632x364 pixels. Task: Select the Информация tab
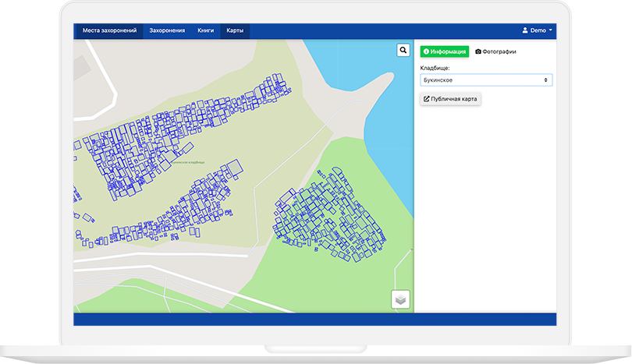pyautogui.click(x=445, y=51)
